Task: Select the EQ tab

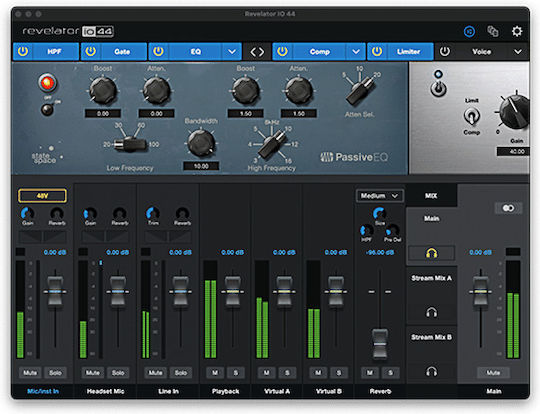Action: click(195, 52)
